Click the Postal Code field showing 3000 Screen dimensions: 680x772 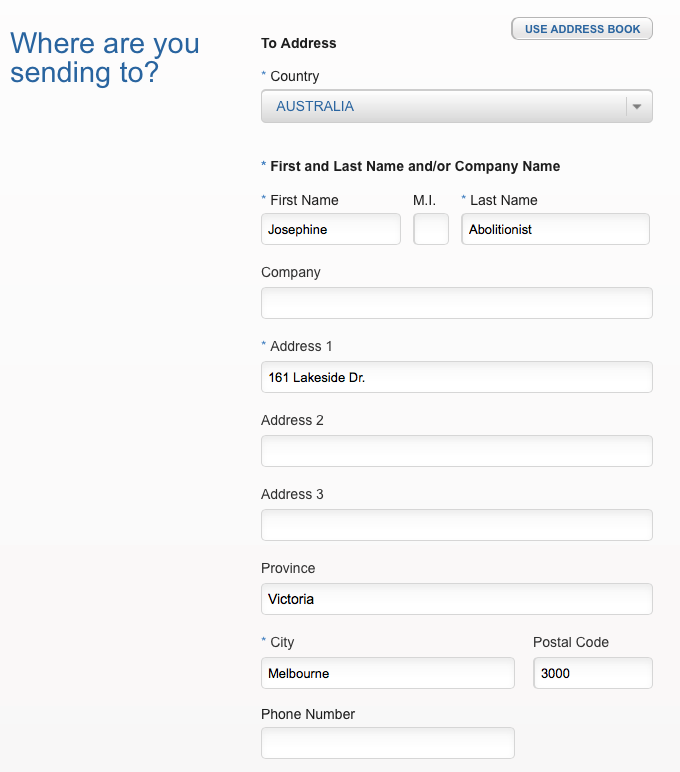coord(592,673)
